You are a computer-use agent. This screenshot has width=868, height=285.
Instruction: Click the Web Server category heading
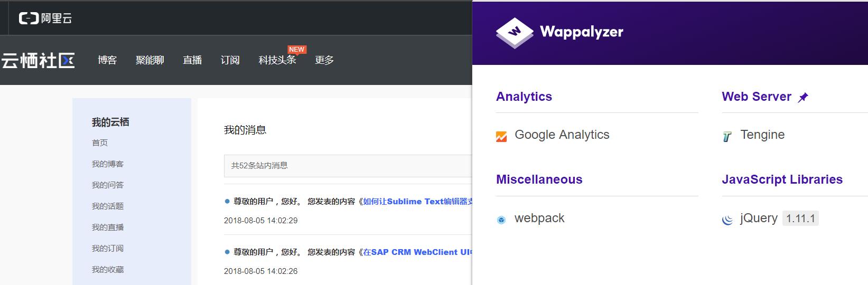tap(757, 97)
